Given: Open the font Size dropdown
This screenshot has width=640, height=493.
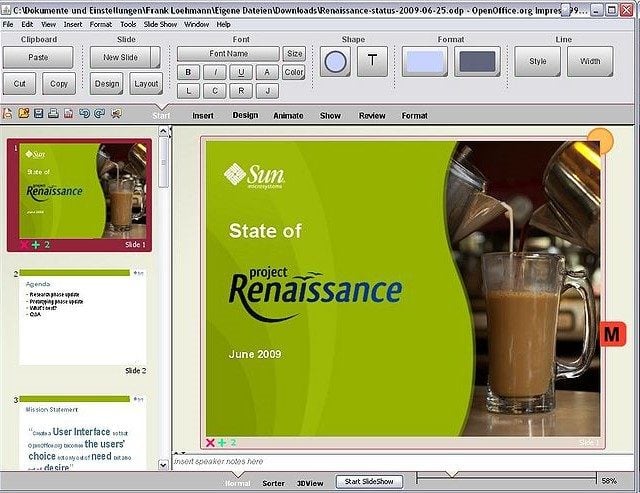Looking at the screenshot, I should pyautogui.click(x=294, y=53).
